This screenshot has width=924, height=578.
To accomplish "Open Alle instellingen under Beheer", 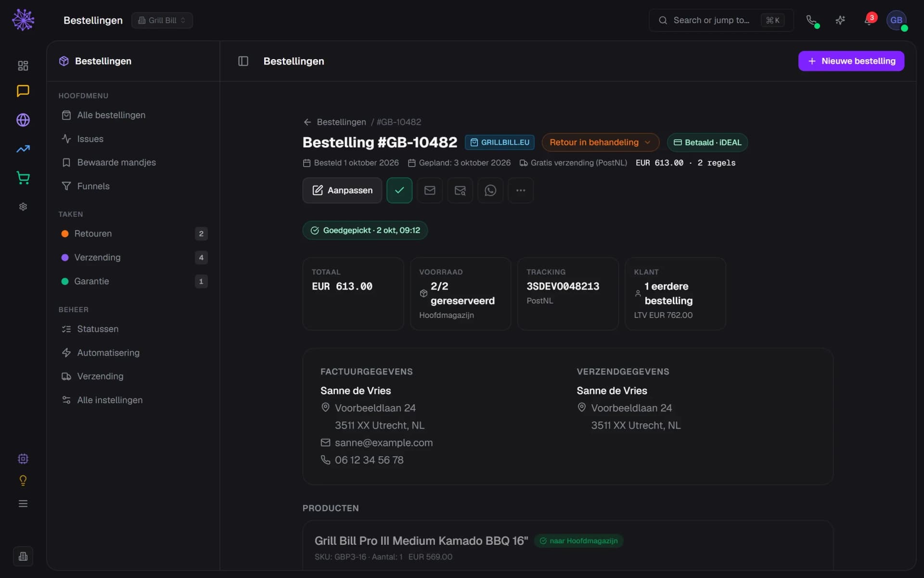I will coord(133,400).
